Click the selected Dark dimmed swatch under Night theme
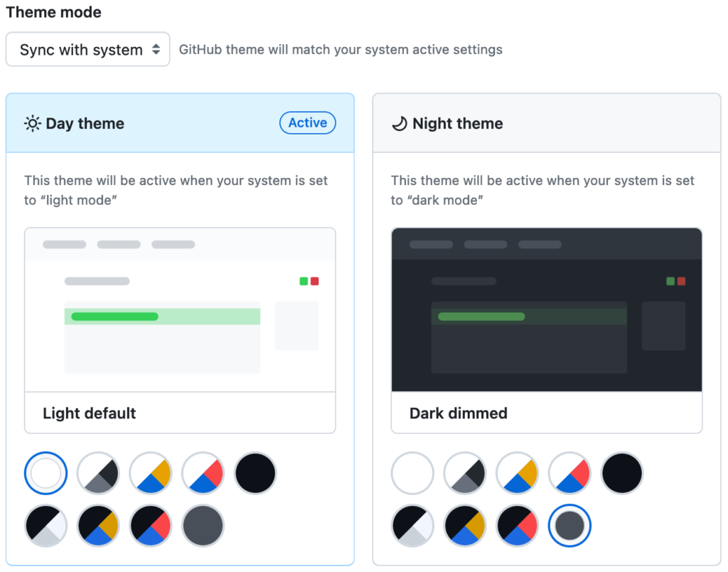Viewport: 728px width, 572px height. (569, 526)
